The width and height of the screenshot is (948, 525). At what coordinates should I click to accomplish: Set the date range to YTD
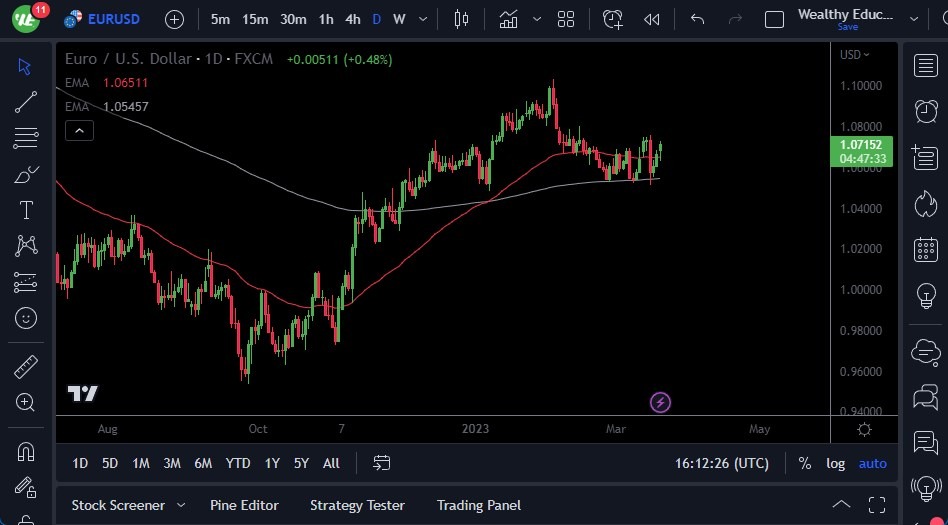click(x=238, y=463)
